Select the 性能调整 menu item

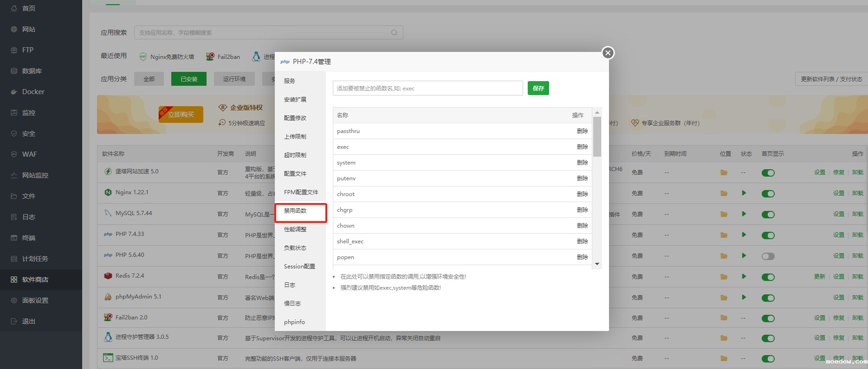295,229
